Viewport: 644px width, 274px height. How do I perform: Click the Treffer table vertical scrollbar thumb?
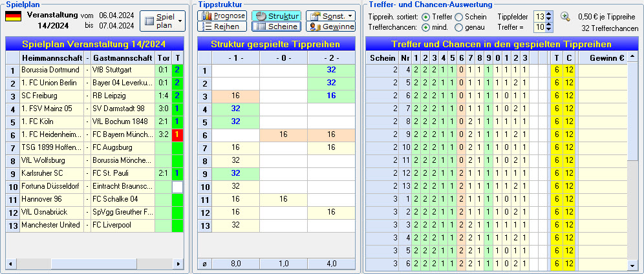tap(633, 111)
